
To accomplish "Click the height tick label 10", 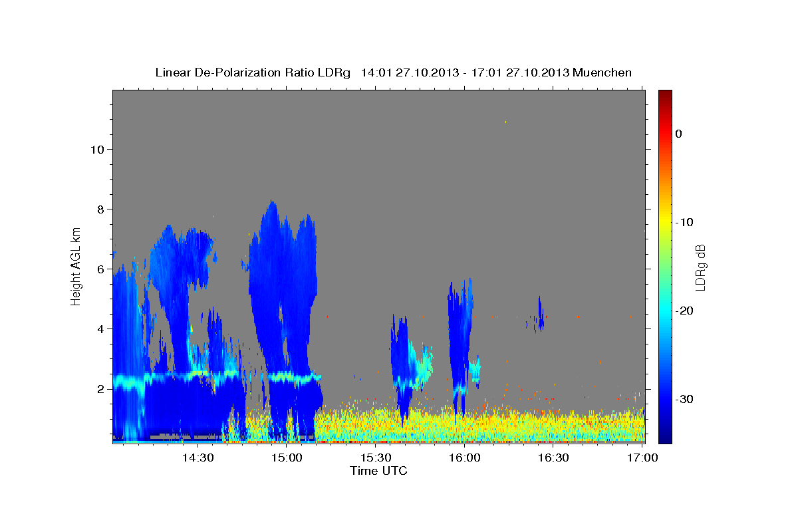I will click(x=96, y=149).
